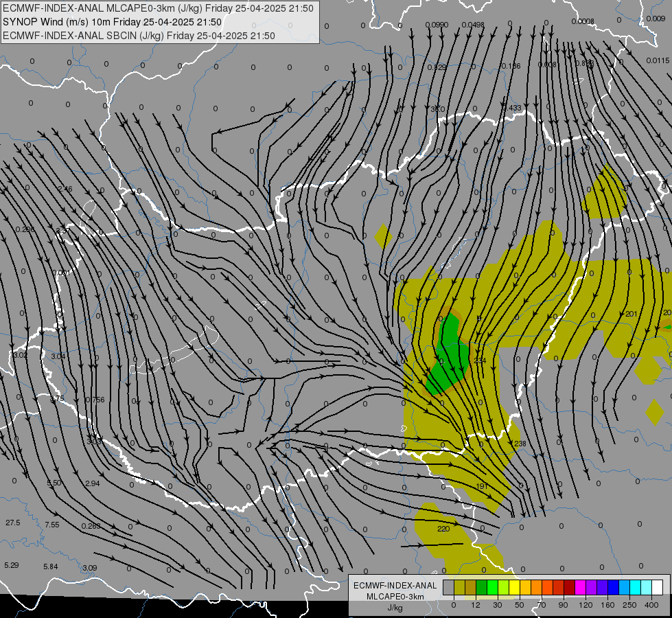Viewport: 672px width, 618px height.
Task: Click the map value 0.0498 at top
Action: 473,25
